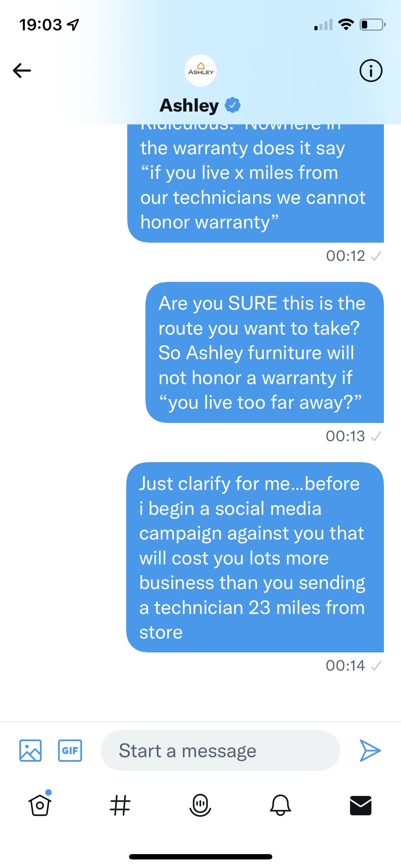Viewport: 401px width, 868px height.
Task: Tap the Ashley name header
Action: click(x=189, y=105)
